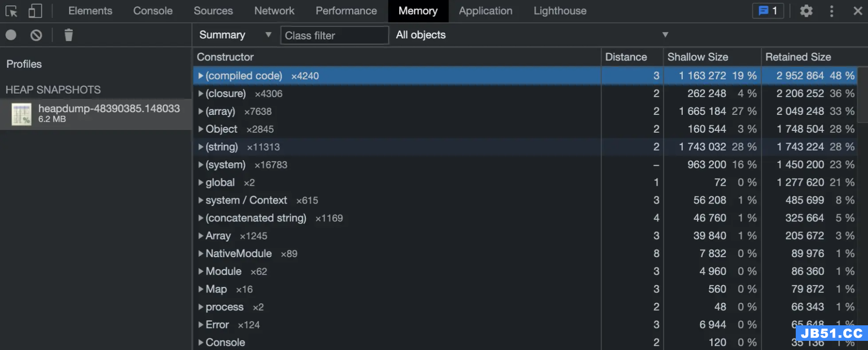Select the heapdump-48390385.148033 snapshot name
The height and width of the screenshot is (350, 868).
(x=109, y=108)
